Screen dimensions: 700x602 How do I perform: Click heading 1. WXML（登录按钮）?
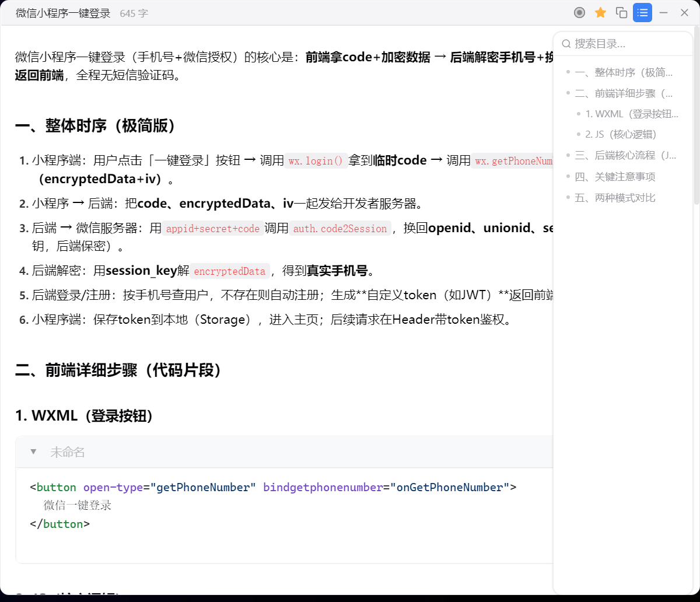click(x=85, y=415)
